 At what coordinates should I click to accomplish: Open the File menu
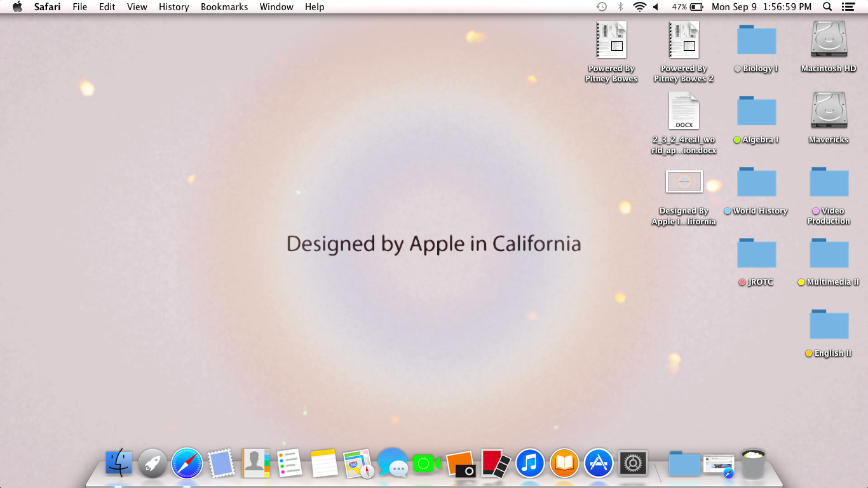coord(80,7)
